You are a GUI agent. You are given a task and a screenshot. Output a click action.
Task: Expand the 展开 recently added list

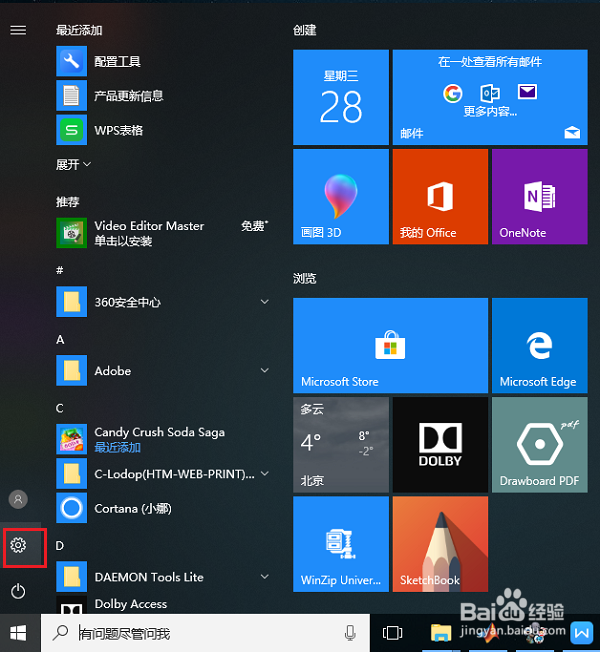(x=73, y=165)
